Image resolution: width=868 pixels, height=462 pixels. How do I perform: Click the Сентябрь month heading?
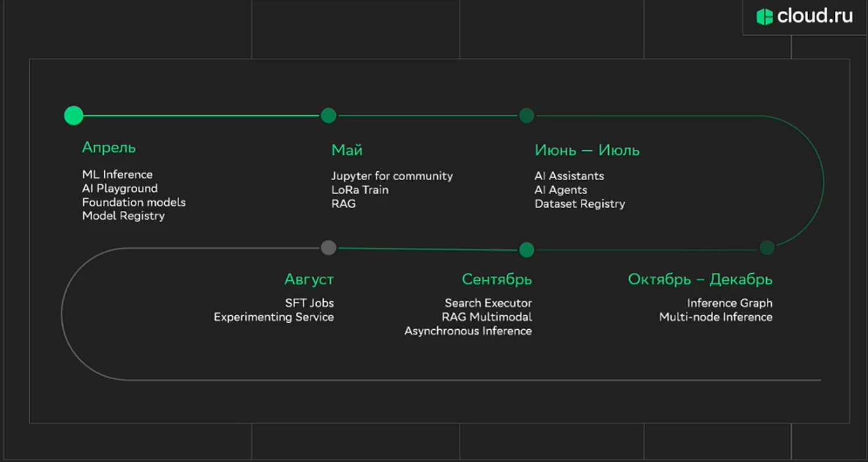point(497,280)
